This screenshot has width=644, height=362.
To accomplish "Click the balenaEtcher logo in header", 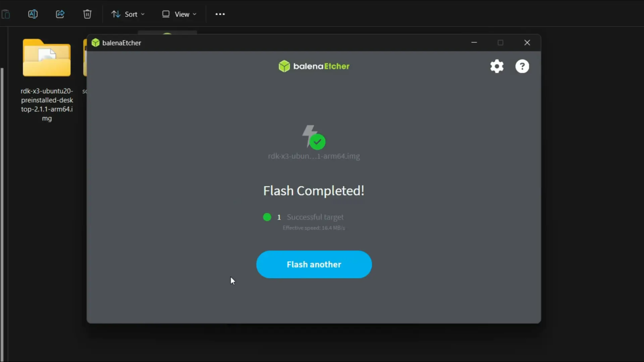I will [x=314, y=66].
